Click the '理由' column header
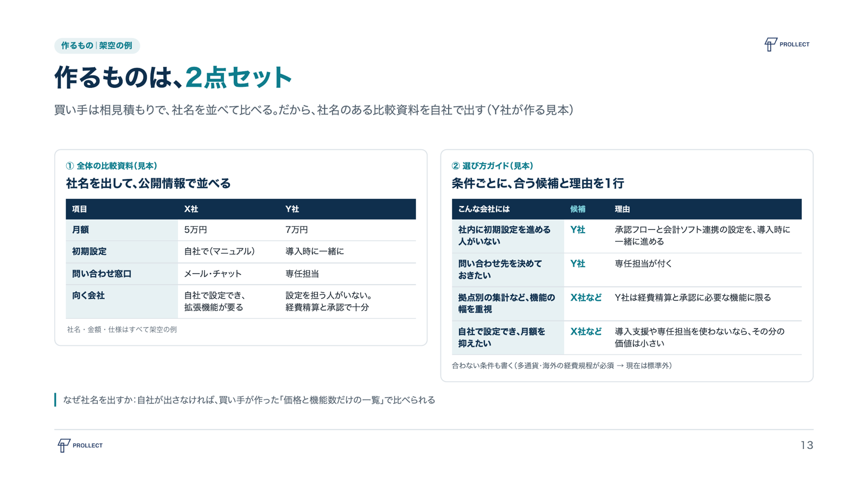This screenshot has width=868, height=488. tap(622, 209)
